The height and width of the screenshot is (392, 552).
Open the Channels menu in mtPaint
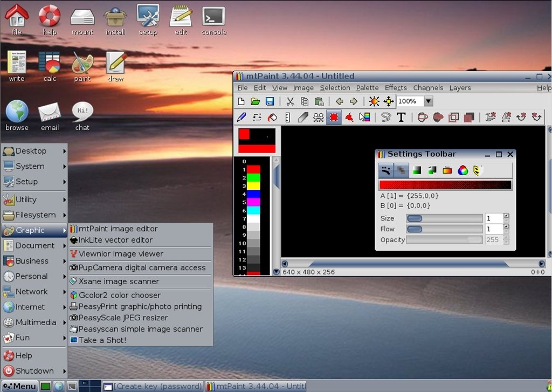[x=428, y=88]
